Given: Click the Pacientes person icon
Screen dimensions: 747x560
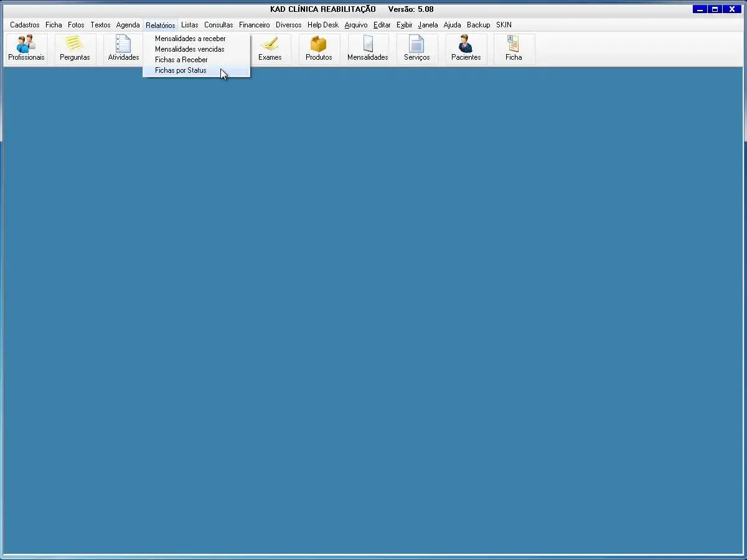Looking at the screenshot, I should (466, 49).
